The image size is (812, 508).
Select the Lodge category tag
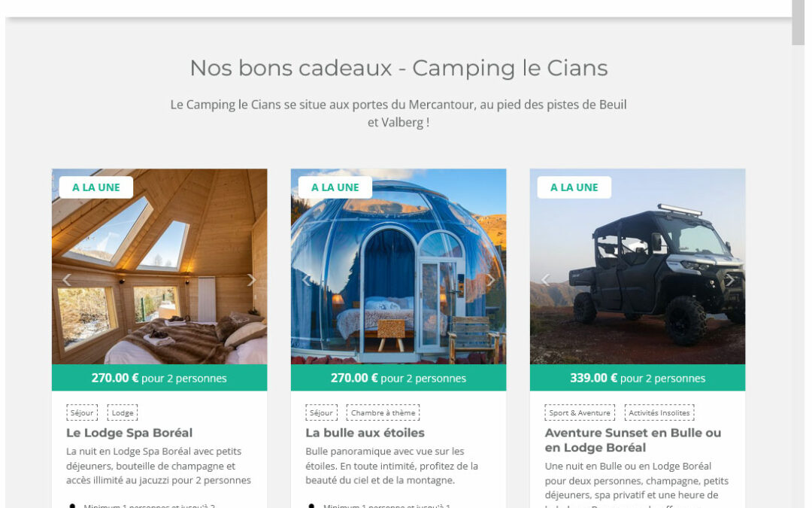123,412
